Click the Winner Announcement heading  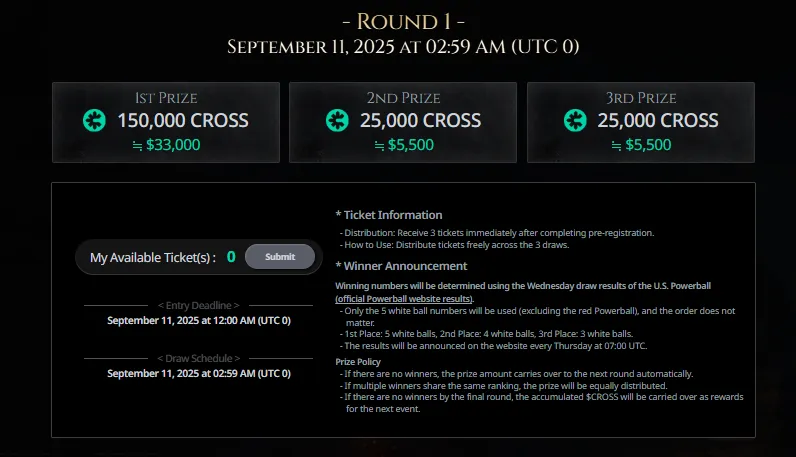(x=401, y=266)
